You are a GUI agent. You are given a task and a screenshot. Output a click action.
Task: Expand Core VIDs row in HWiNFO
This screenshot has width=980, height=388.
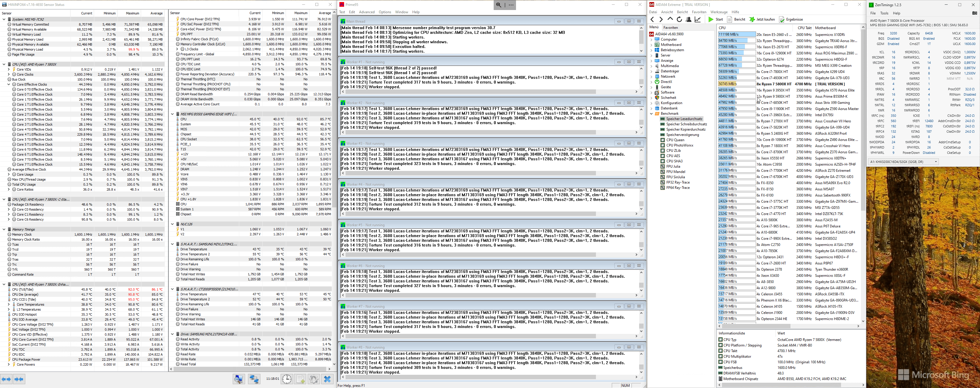[x=9, y=69]
